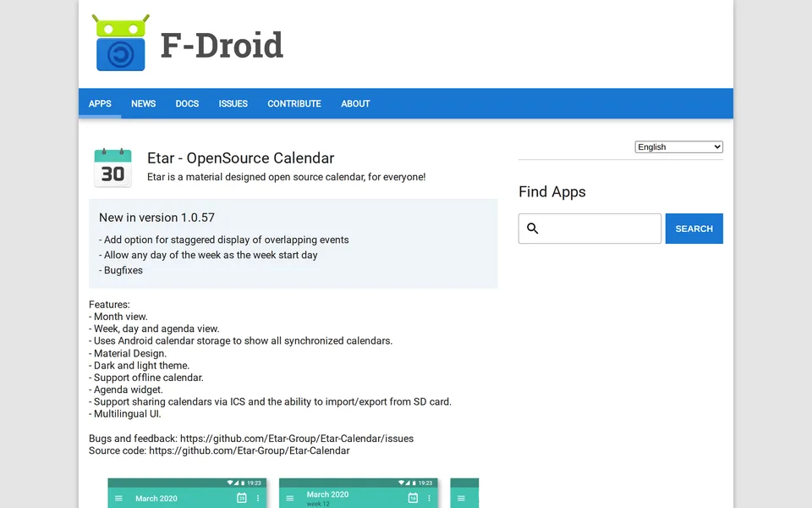
Task: Click the 'Month view.' feature line
Action: coord(118,316)
